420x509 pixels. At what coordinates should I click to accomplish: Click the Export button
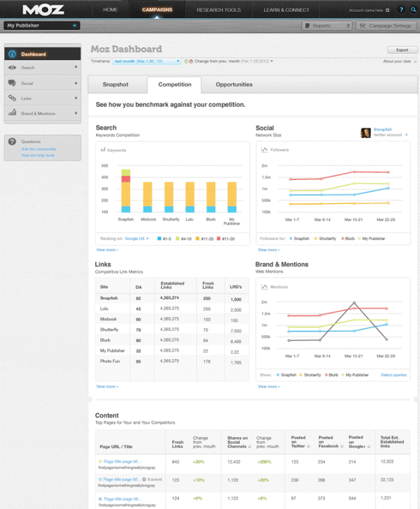(x=402, y=50)
